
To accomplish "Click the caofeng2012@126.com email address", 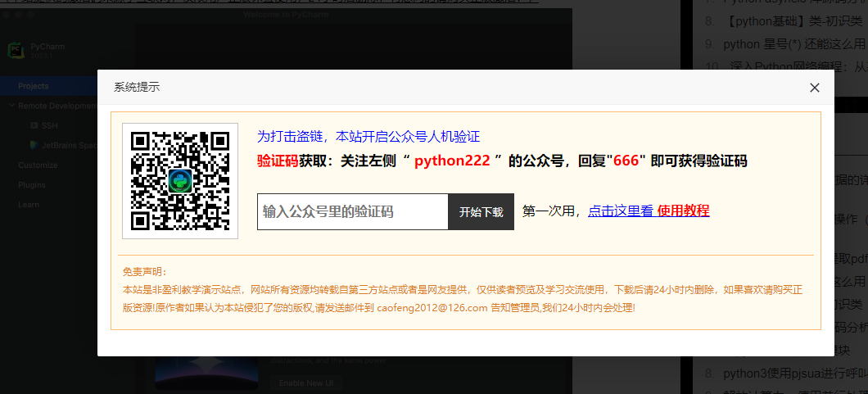I will (432, 308).
